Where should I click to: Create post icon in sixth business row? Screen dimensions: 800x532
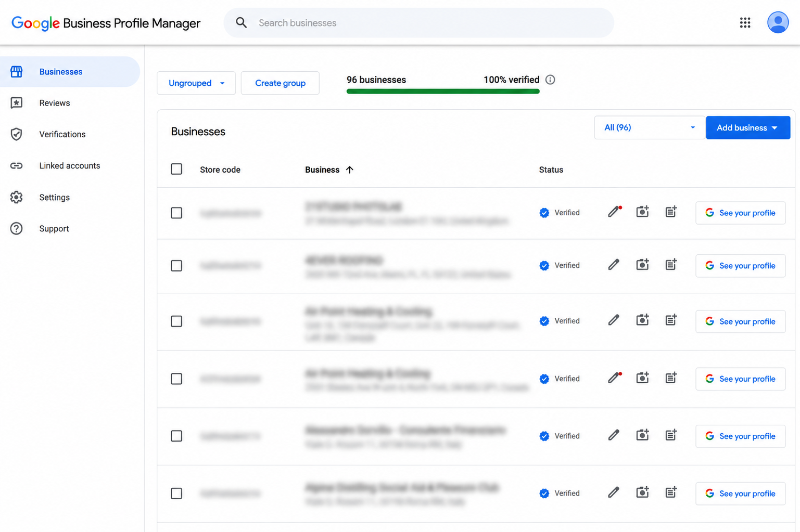pyautogui.click(x=671, y=493)
